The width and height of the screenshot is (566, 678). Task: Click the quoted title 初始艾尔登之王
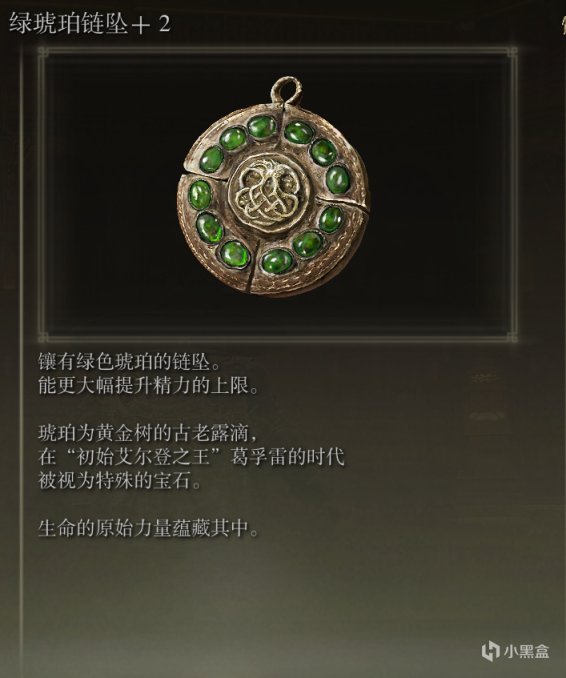click(143, 457)
